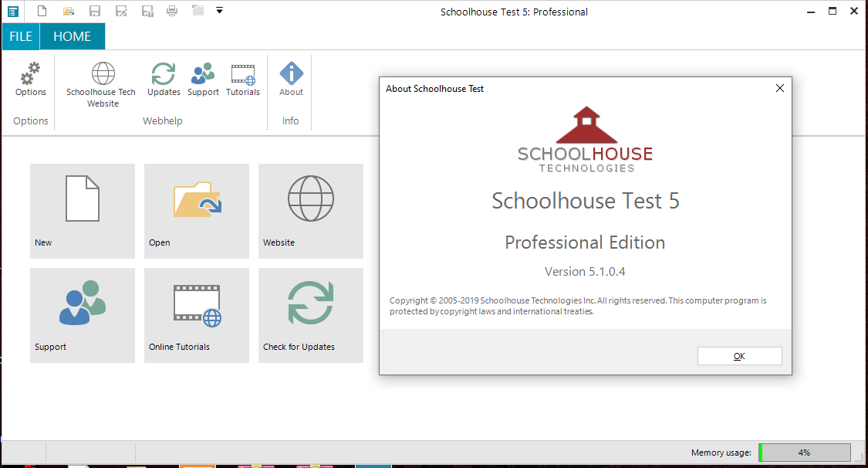Screen dimensions: 868x468
Task: Click the "Schoolhouse Test 5" heading in the dialog
Action: [585, 201]
